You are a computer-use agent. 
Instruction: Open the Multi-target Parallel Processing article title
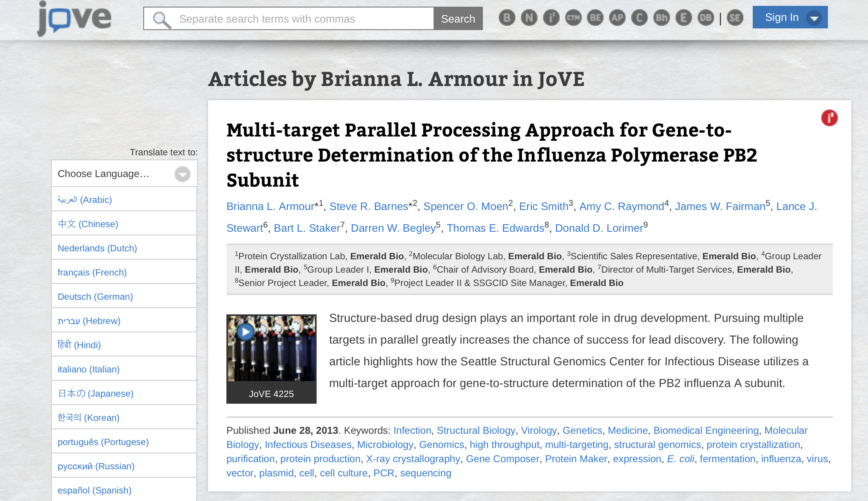[x=492, y=155]
